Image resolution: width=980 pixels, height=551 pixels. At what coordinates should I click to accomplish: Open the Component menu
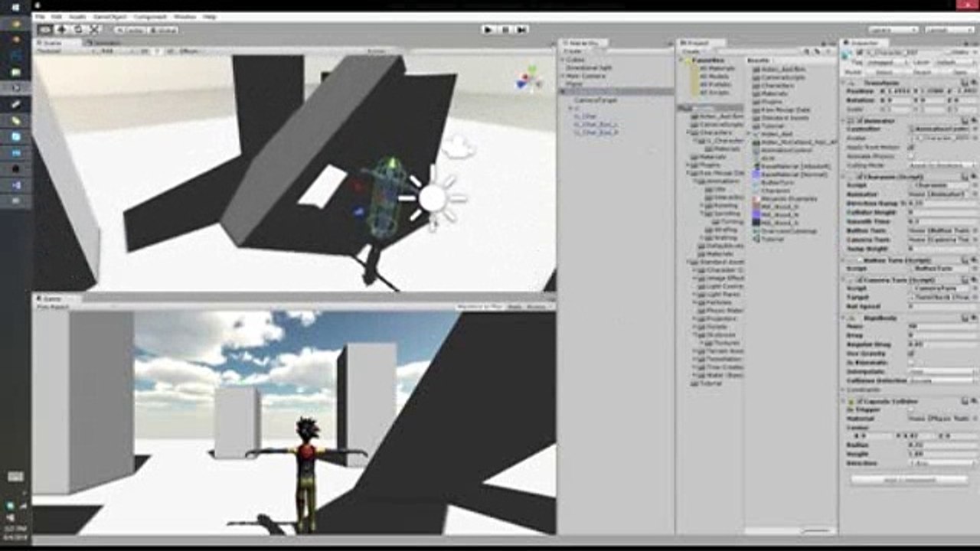(x=150, y=16)
